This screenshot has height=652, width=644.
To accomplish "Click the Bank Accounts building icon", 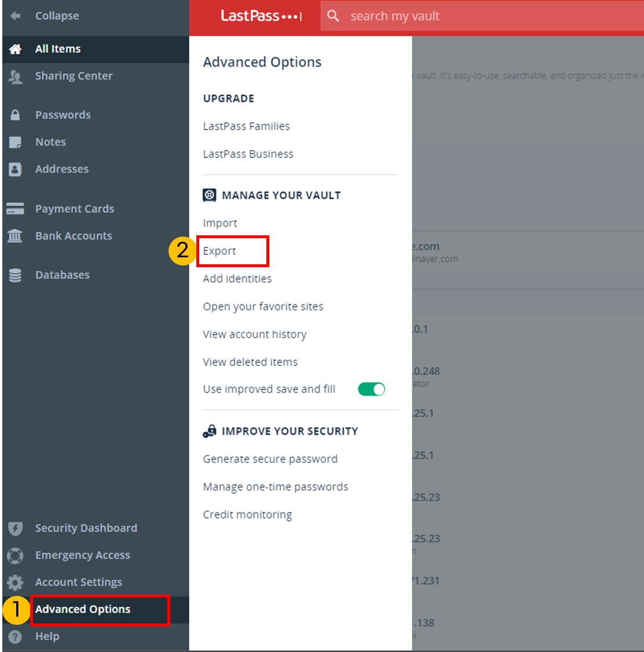I will [x=15, y=236].
